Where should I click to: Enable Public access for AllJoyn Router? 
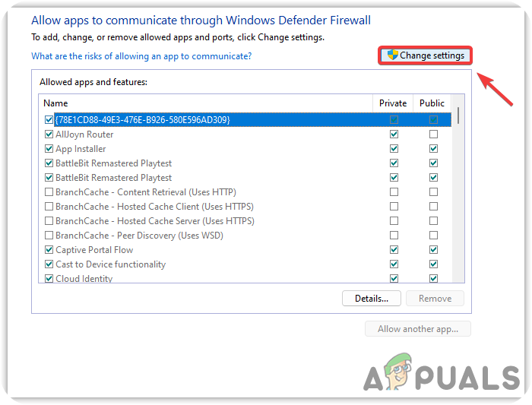pos(433,134)
